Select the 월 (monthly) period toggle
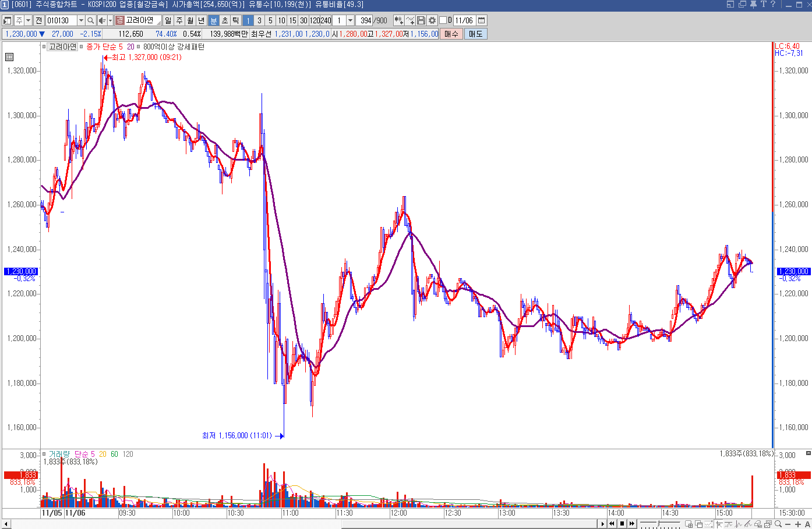 (190, 20)
